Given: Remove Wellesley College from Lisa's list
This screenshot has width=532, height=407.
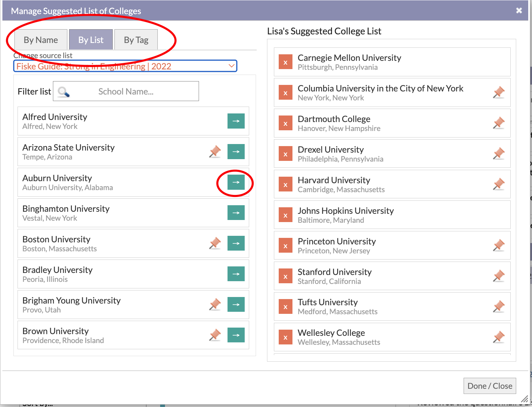Looking at the screenshot, I should point(285,337).
